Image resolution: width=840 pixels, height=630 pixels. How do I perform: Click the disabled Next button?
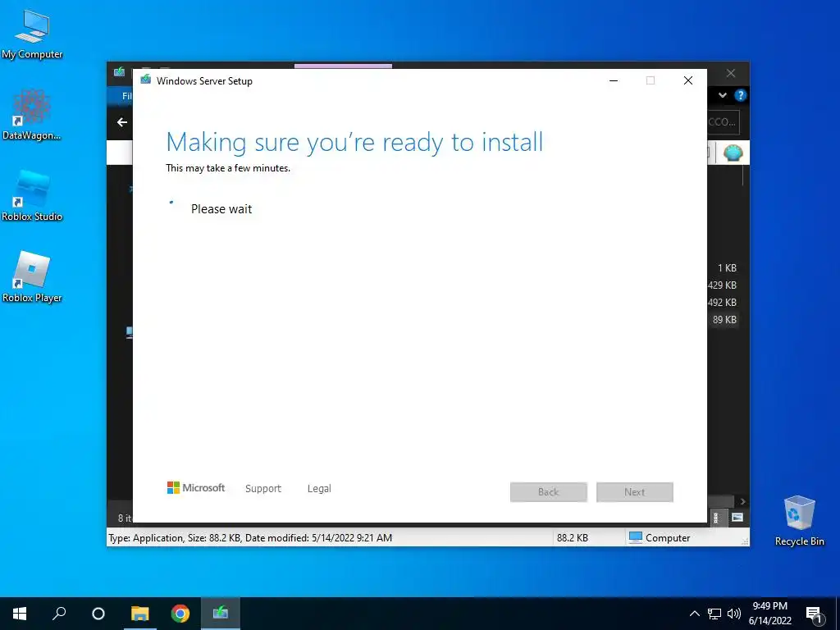(635, 492)
